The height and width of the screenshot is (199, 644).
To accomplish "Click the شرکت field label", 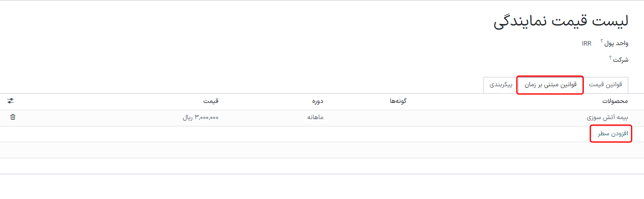I will pos(621,60).
